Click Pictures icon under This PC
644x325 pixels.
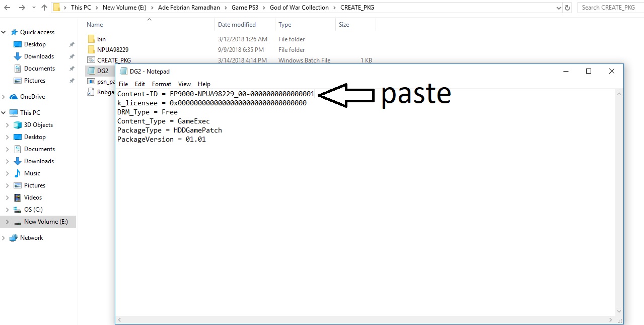pyautogui.click(x=18, y=185)
